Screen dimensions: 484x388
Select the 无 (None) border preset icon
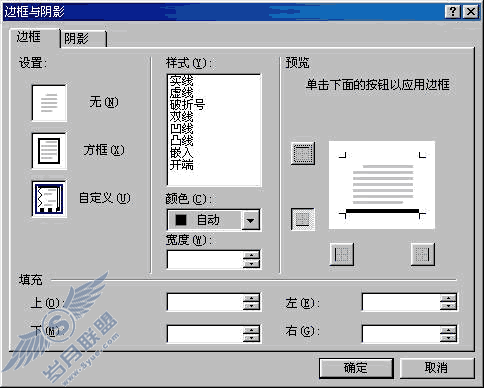tap(49, 103)
